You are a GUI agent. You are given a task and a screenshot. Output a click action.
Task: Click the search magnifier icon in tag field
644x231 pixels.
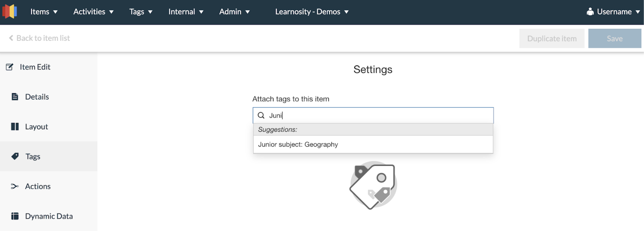261,116
